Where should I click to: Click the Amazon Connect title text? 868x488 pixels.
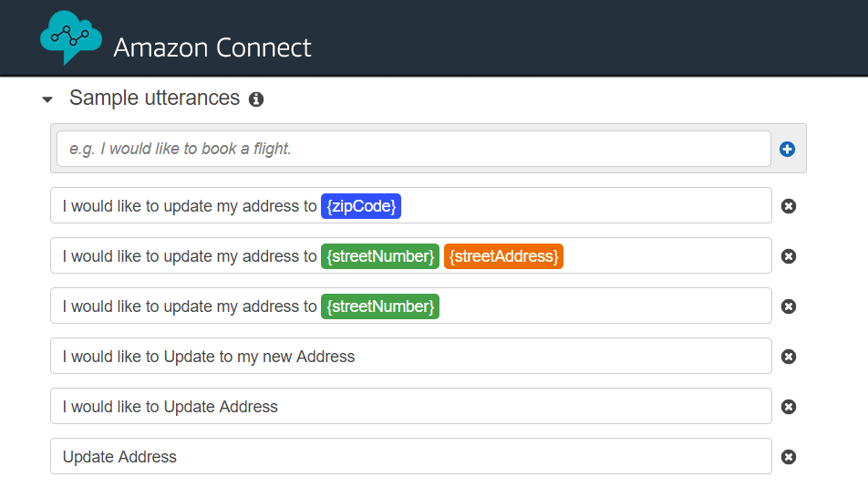coord(212,47)
